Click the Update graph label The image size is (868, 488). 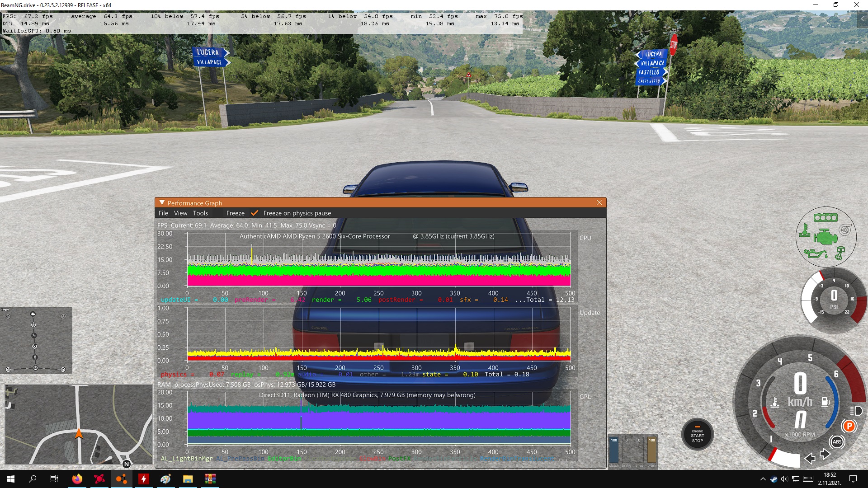(x=590, y=313)
